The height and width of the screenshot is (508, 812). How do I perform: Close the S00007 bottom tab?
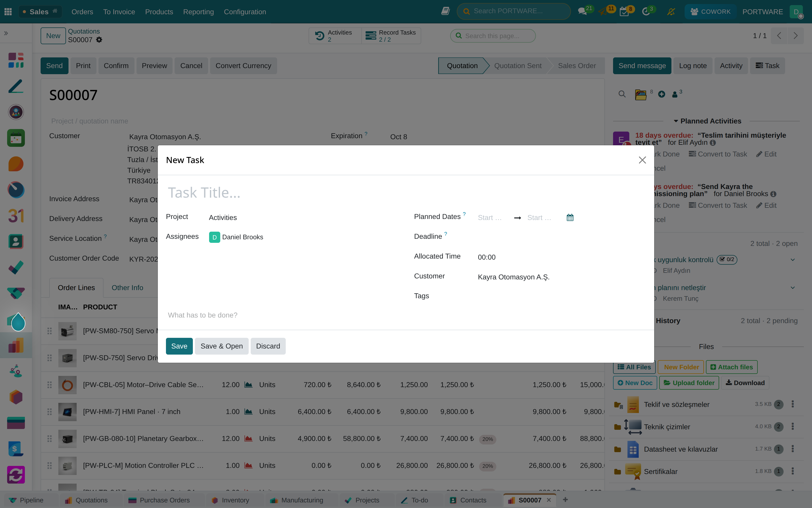(x=549, y=500)
